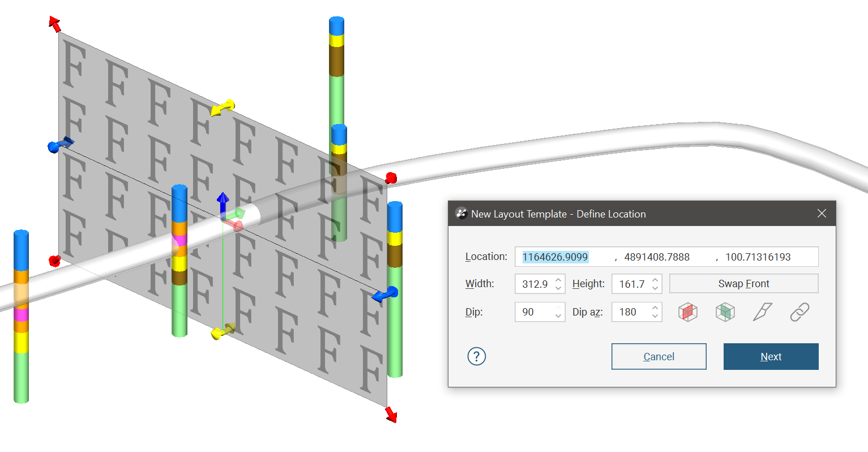Click the red arrow handle at the plane's upper-left corner
868x452 pixels.
click(54, 24)
